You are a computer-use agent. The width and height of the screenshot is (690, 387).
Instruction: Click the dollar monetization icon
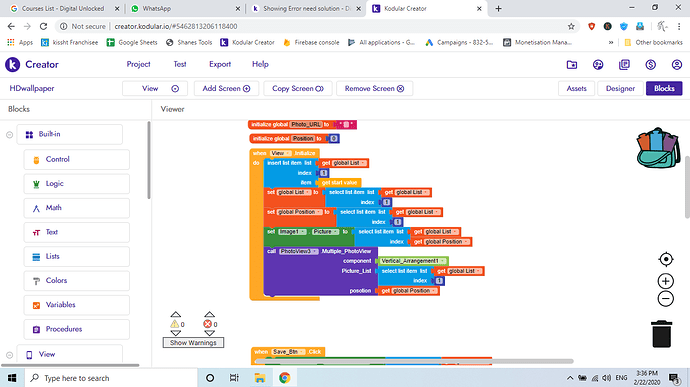pyautogui.click(x=650, y=65)
